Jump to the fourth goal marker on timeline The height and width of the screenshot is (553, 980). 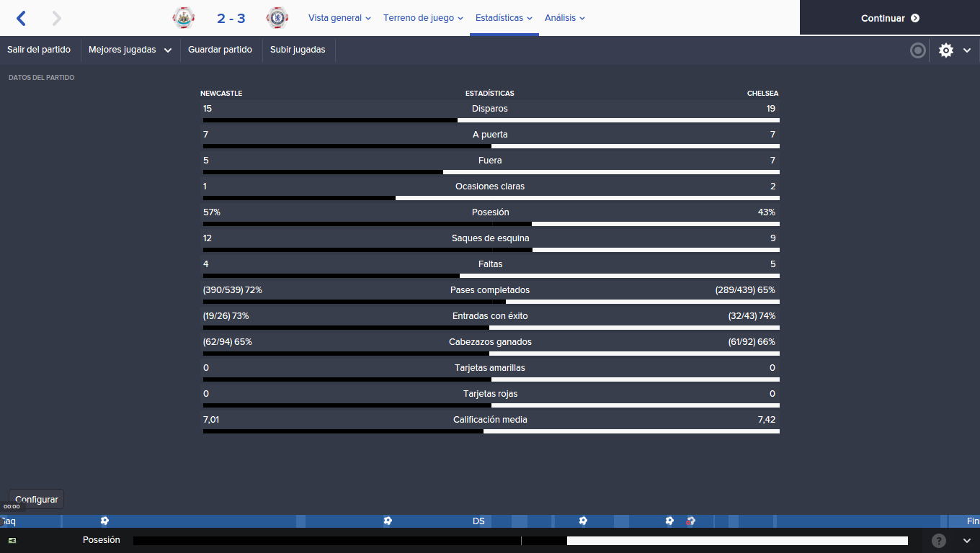(x=669, y=521)
